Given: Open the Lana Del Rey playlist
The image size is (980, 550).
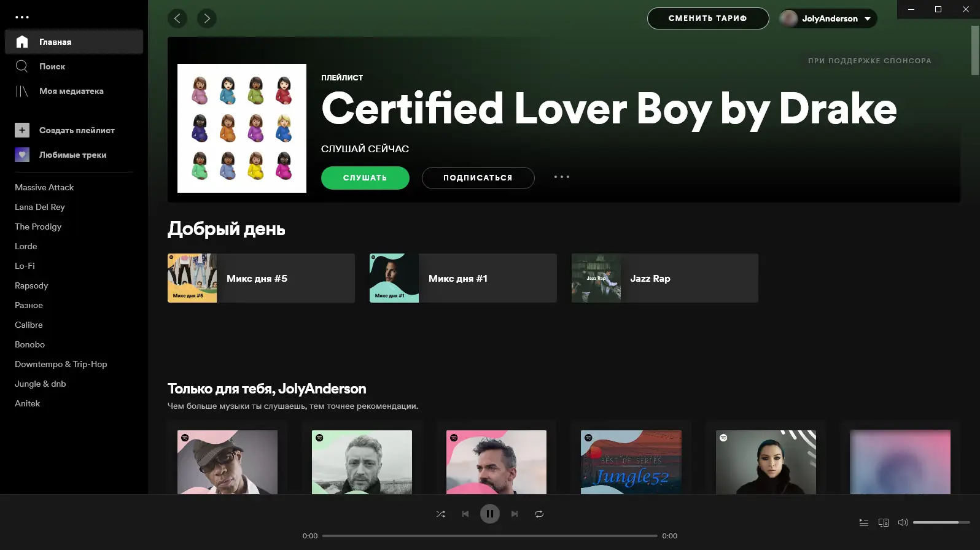Looking at the screenshot, I should pyautogui.click(x=40, y=207).
